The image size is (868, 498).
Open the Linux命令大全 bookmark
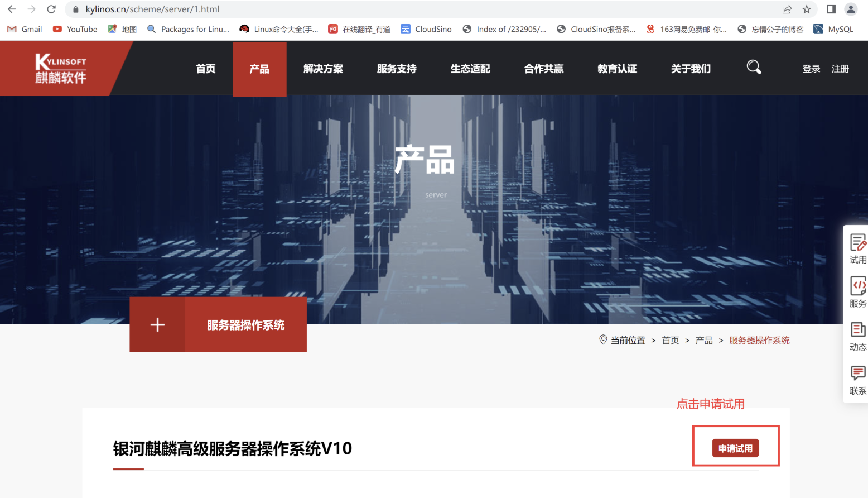tap(279, 29)
